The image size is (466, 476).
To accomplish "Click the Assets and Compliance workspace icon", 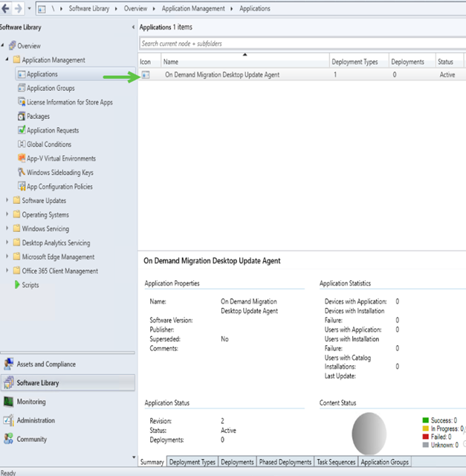I will coord(8,364).
